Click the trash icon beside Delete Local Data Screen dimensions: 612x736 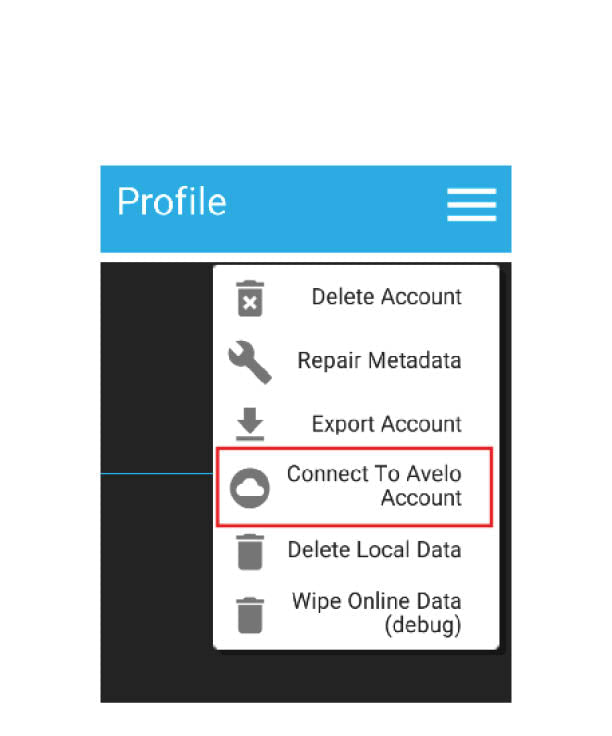[x=250, y=552]
